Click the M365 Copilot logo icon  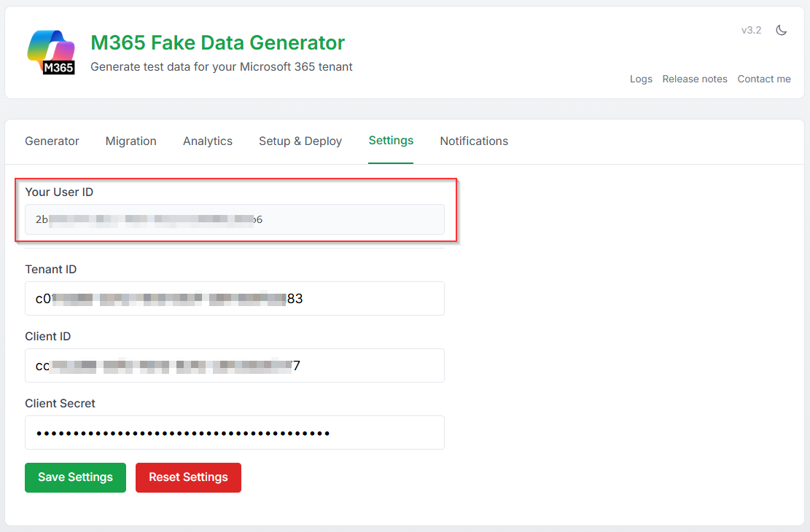51,52
